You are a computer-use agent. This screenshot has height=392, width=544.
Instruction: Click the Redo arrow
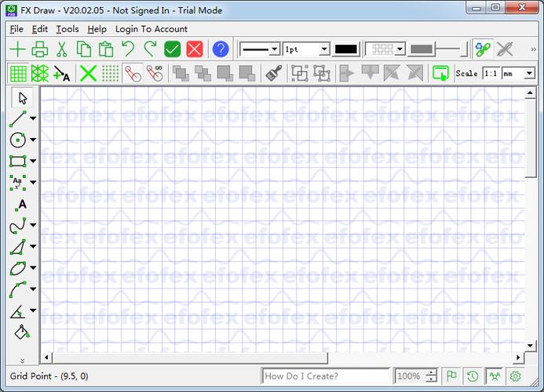tap(150, 49)
